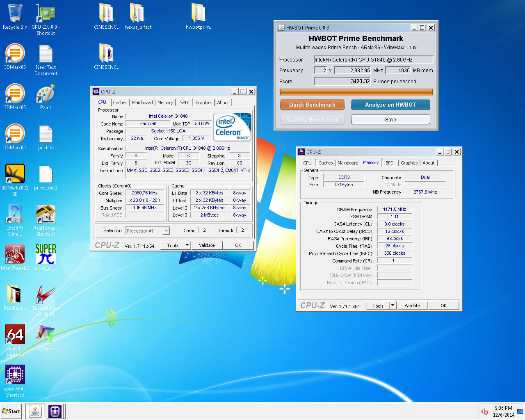This screenshot has width=525, height=420.
Task: Select the 3DMark03 desktop icon
Action: pyautogui.click(x=15, y=57)
